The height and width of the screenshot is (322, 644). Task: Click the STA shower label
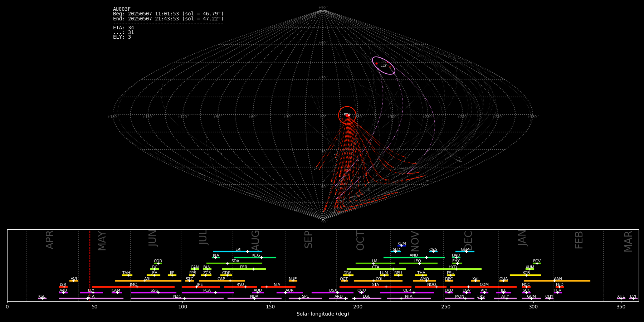point(376,285)
